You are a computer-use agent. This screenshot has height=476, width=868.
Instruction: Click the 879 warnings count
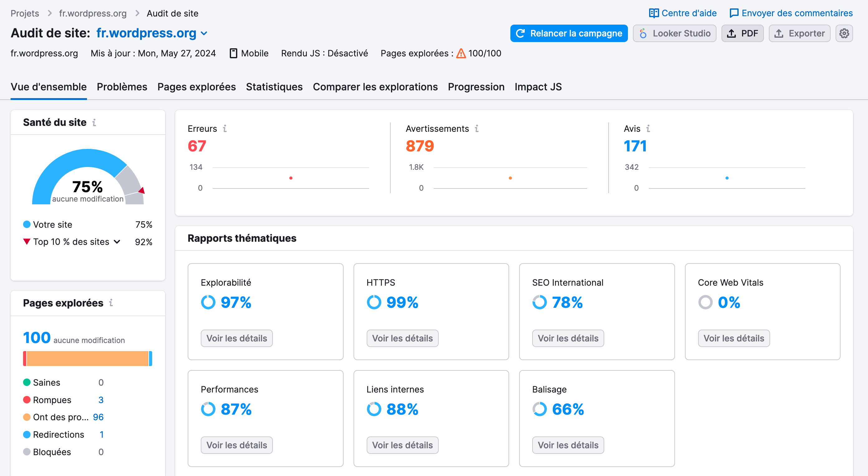coord(420,146)
